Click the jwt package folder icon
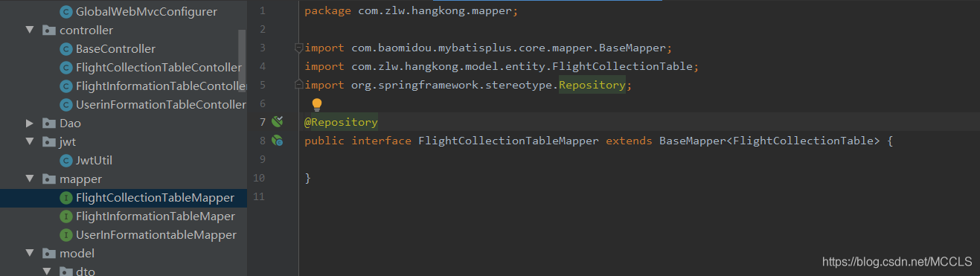 point(49,142)
